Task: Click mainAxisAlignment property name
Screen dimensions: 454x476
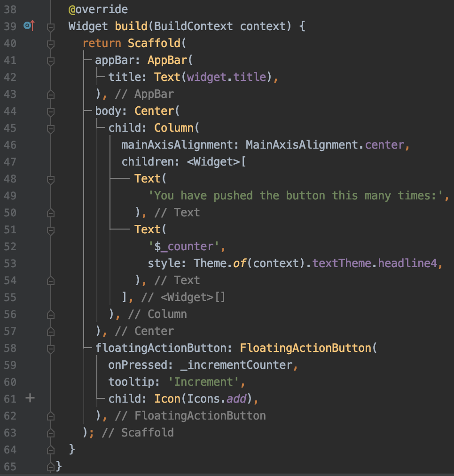Action: click(177, 145)
